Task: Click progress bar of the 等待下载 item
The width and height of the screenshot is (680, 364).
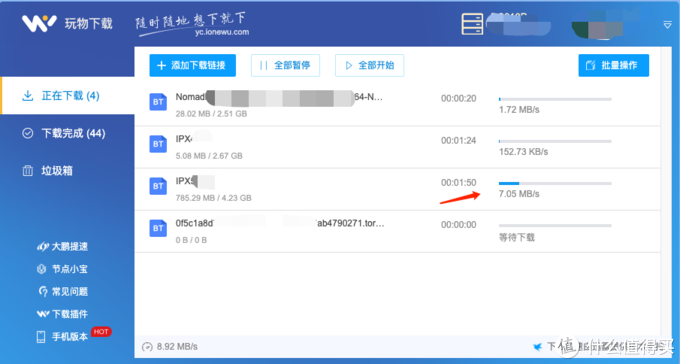Action: [555, 226]
